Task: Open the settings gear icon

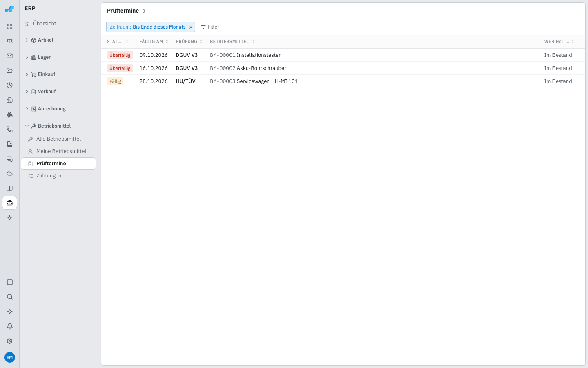Action: tap(10, 341)
